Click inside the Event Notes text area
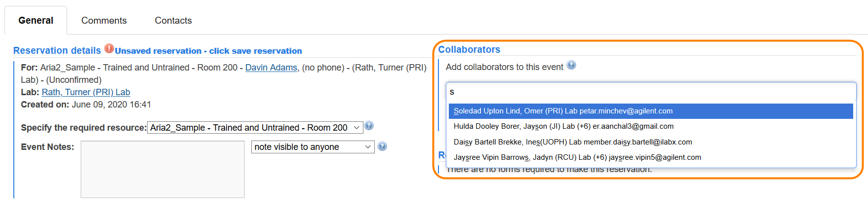Image resolution: width=868 pixels, height=216 pixels. coord(162,169)
